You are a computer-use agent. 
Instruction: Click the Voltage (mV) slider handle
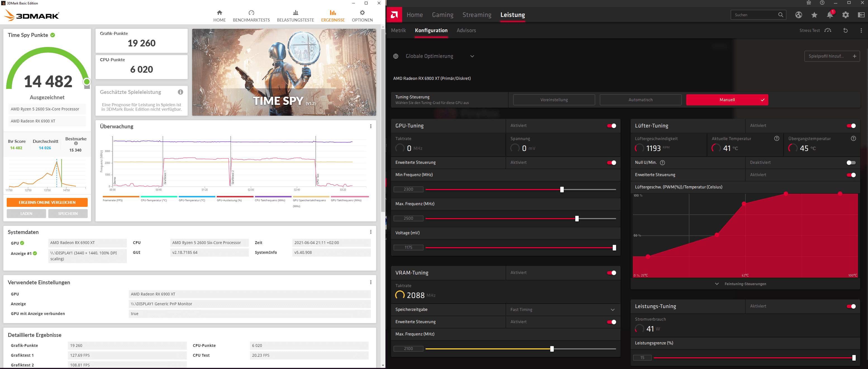pyautogui.click(x=614, y=248)
